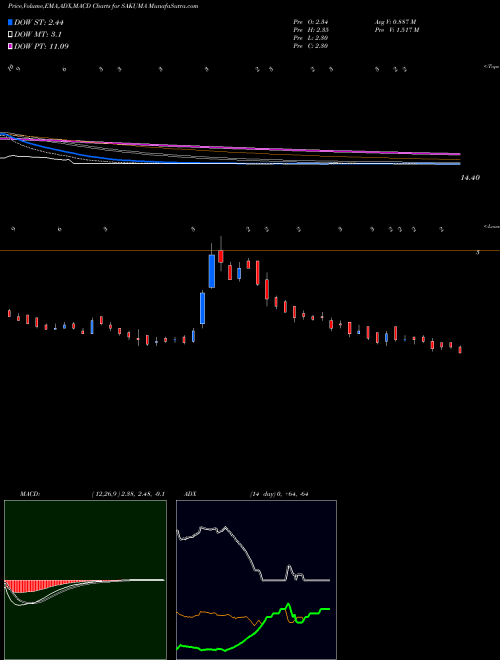Click the Pre H: 2.35 value
This screenshot has width=500, height=660.
pos(311,30)
